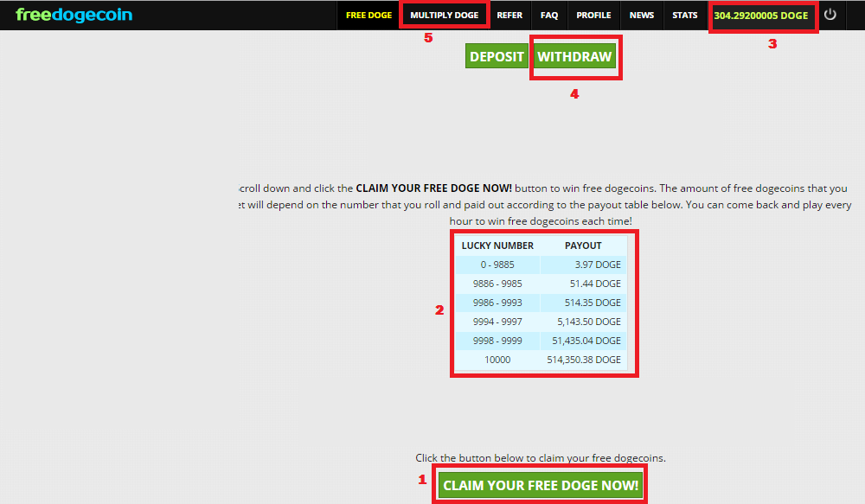Click the 51.44 DOGE payout cell
Viewport: 865px width, 504px height.
click(583, 284)
